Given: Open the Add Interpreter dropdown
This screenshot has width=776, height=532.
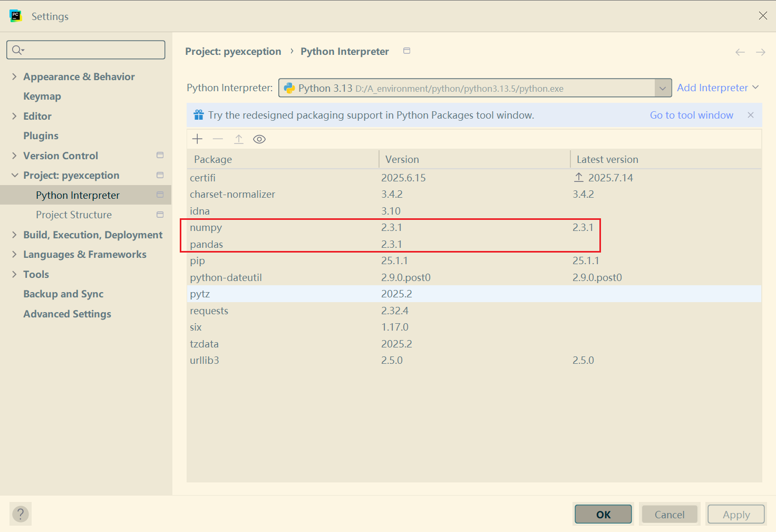Looking at the screenshot, I should (x=717, y=88).
